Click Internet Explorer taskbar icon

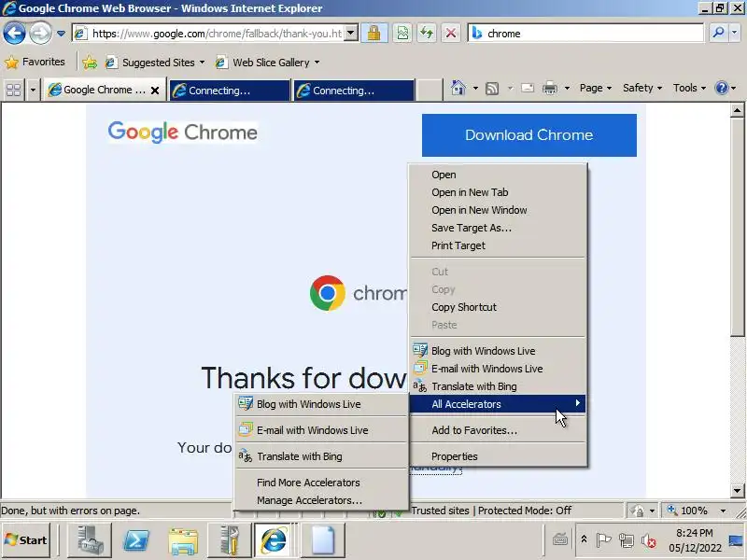[274, 540]
